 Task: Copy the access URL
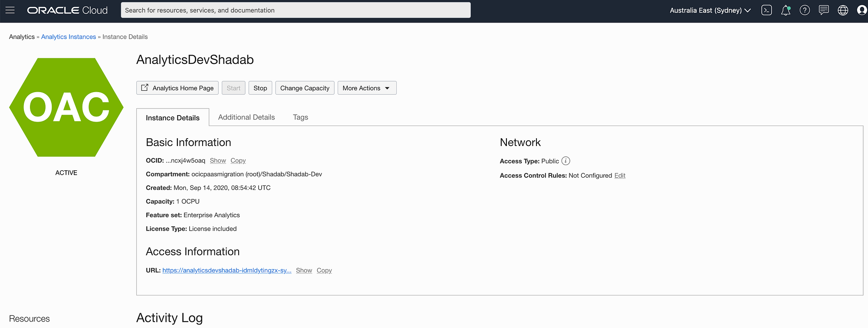(324, 270)
